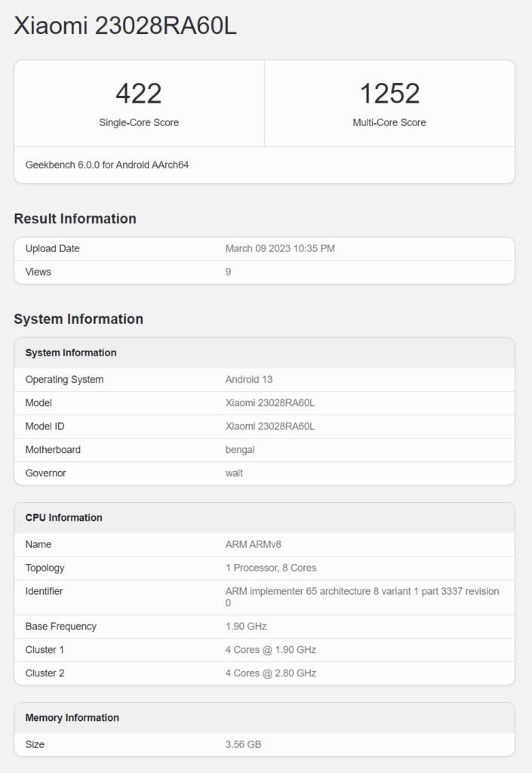The image size is (532, 773).
Task: Click the Base Frequency label
Action: coord(60,626)
